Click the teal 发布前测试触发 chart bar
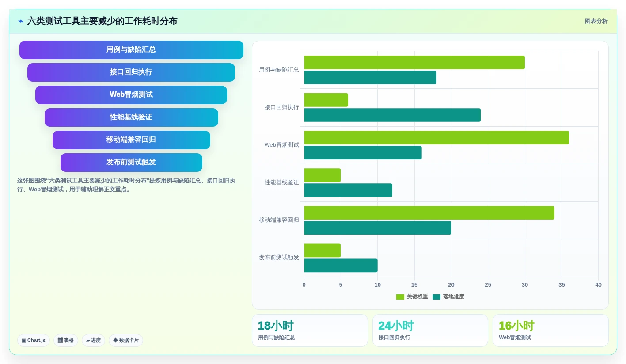The width and height of the screenshot is (626, 364). [x=341, y=265]
